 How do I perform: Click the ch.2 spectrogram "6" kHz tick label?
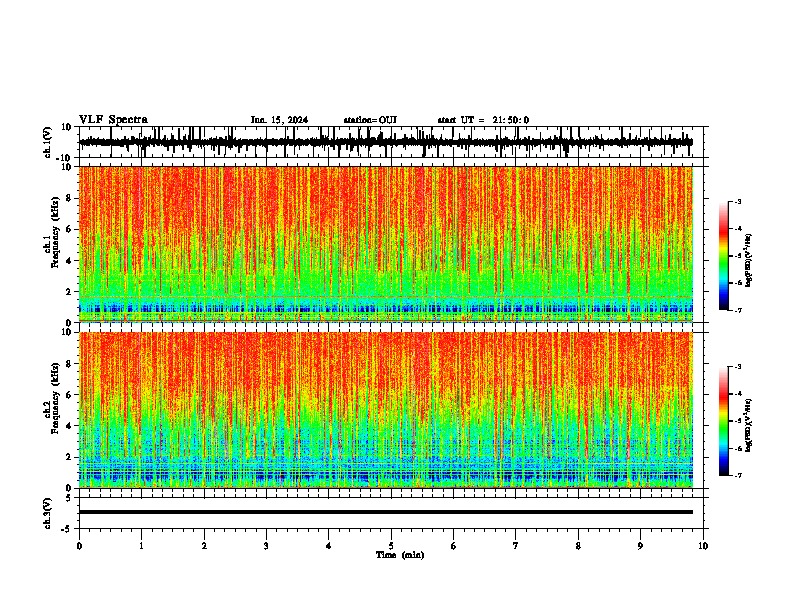point(69,394)
